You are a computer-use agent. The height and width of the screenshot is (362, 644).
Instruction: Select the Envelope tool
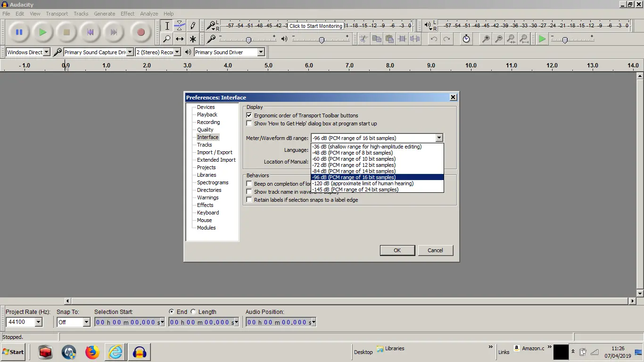point(180,26)
